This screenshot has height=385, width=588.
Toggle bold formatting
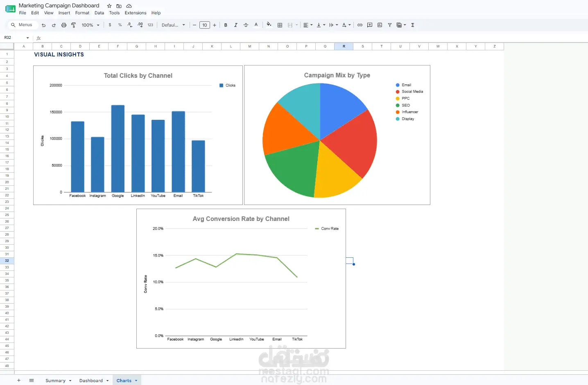[x=226, y=25]
